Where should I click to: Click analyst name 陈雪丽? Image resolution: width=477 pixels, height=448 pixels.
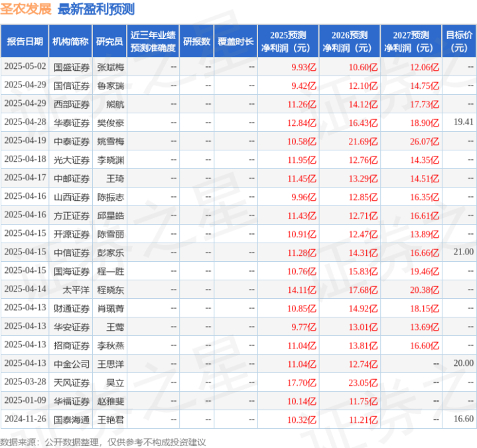pyautogui.click(x=110, y=234)
